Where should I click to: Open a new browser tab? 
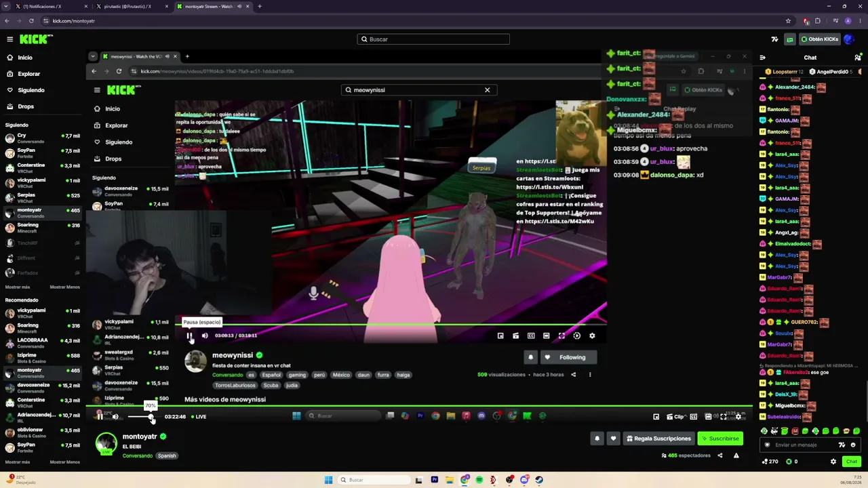pos(259,7)
